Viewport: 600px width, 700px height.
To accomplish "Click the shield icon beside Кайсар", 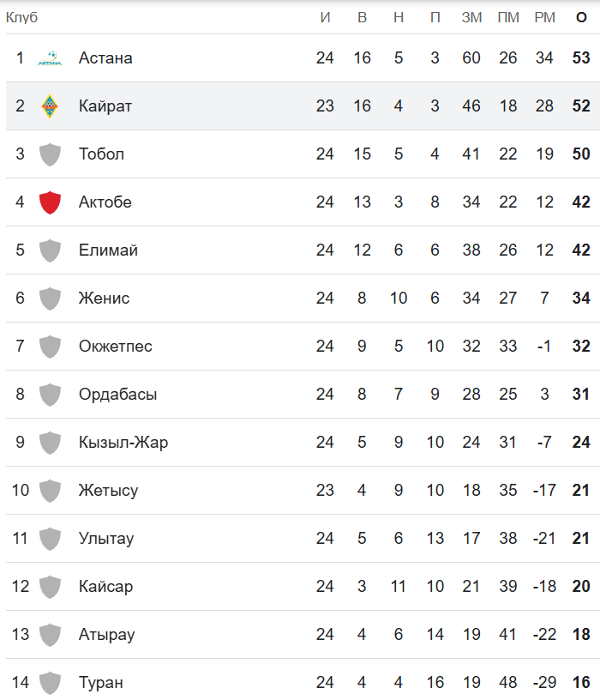I will click(x=50, y=587).
